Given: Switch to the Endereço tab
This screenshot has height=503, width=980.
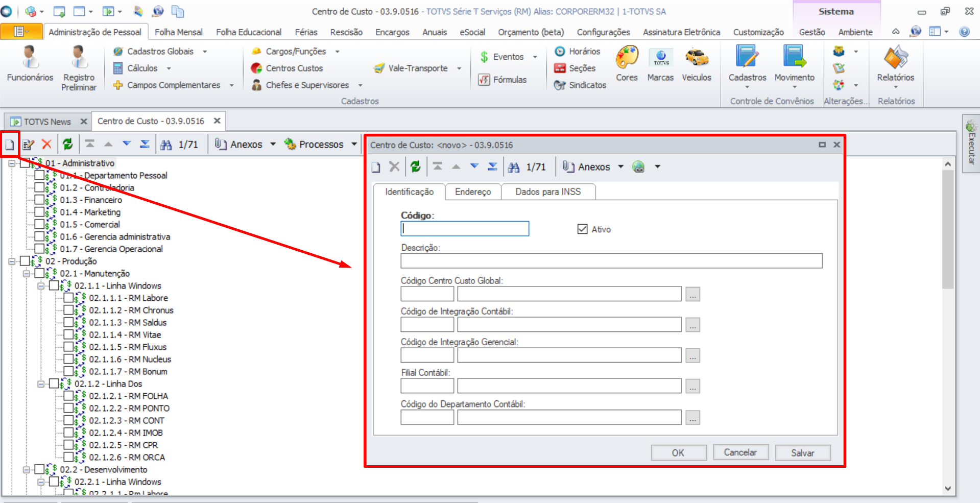Looking at the screenshot, I should (x=473, y=191).
